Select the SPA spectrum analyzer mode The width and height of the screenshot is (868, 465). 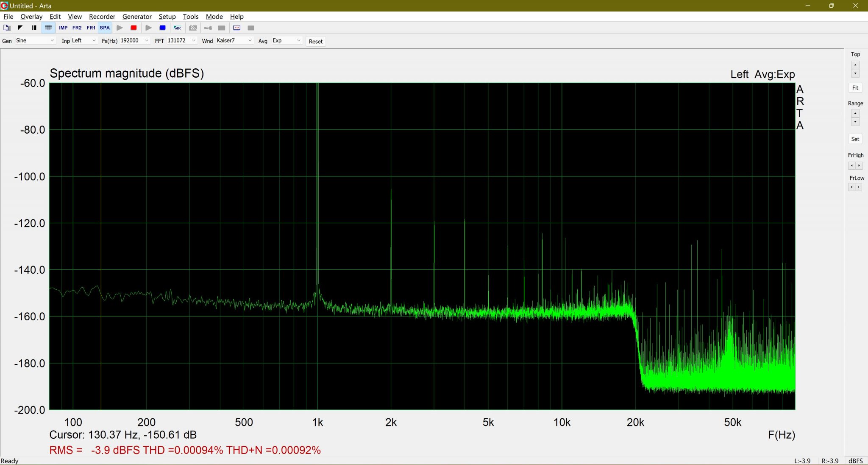pos(105,28)
